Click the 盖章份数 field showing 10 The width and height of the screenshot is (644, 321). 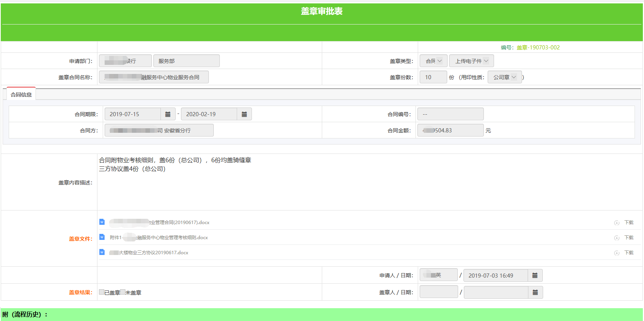tap(433, 77)
